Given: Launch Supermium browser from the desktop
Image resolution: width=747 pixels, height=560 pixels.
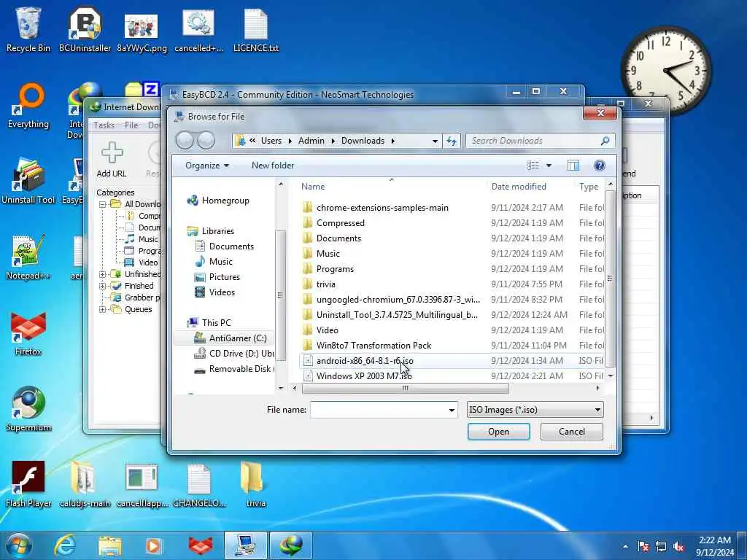Looking at the screenshot, I should pyautogui.click(x=28, y=409).
